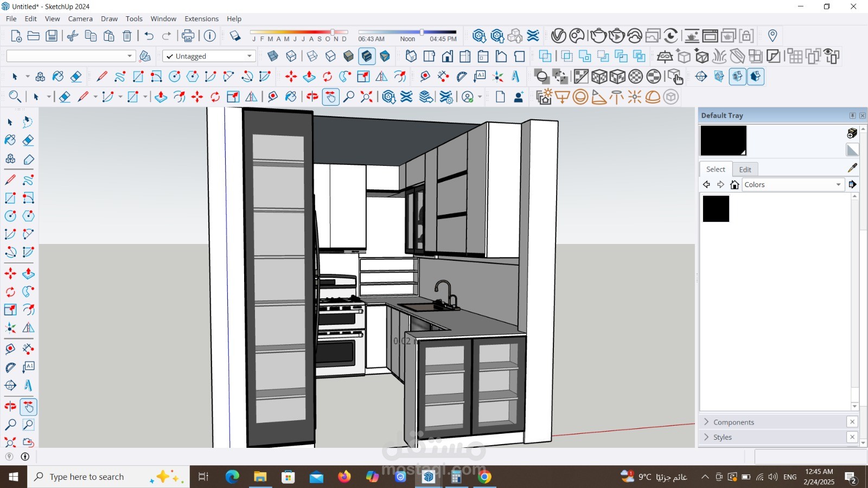Open Model Info with the circled i icon
868x488 pixels.
(x=210, y=36)
